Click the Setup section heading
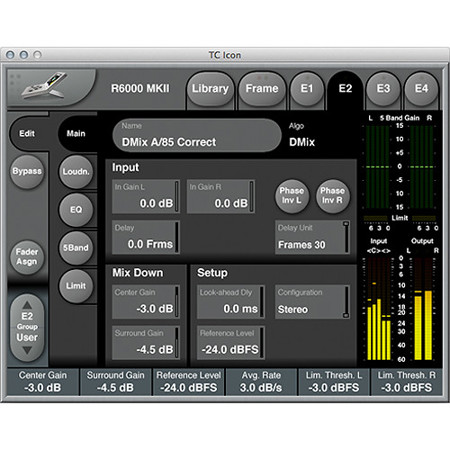 tap(212, 273)
